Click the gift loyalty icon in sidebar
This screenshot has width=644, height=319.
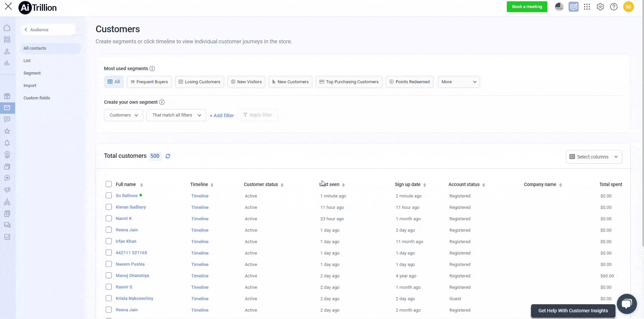(7, 96)
